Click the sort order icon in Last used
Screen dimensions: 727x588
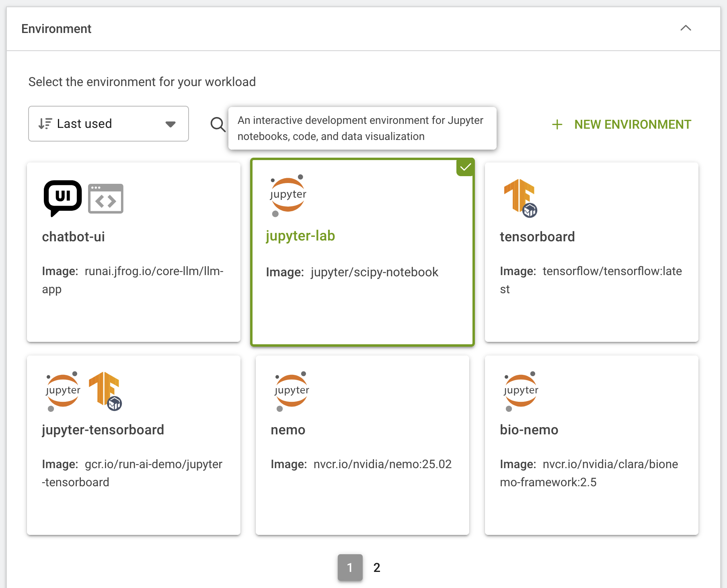(x=45, y=123)
